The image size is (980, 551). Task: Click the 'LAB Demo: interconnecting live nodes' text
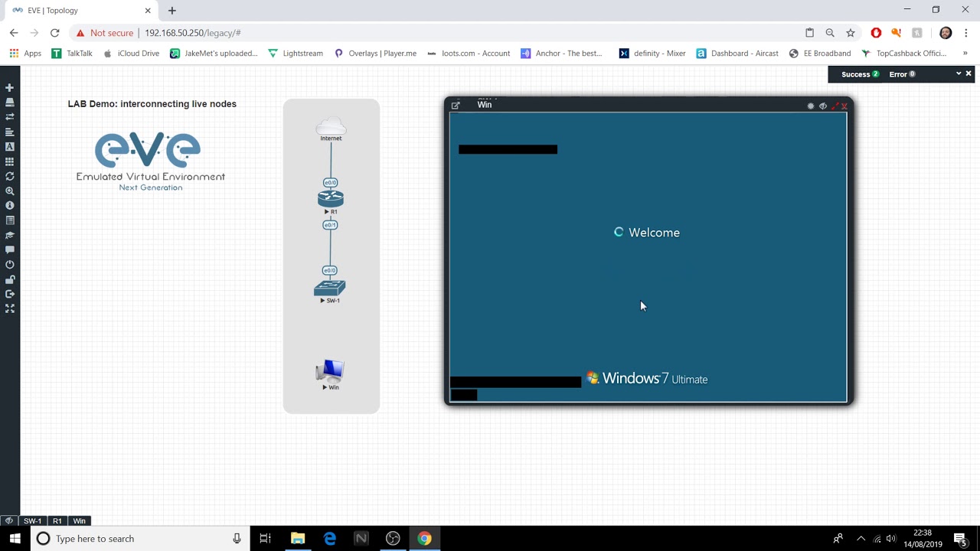coord(152,104)
